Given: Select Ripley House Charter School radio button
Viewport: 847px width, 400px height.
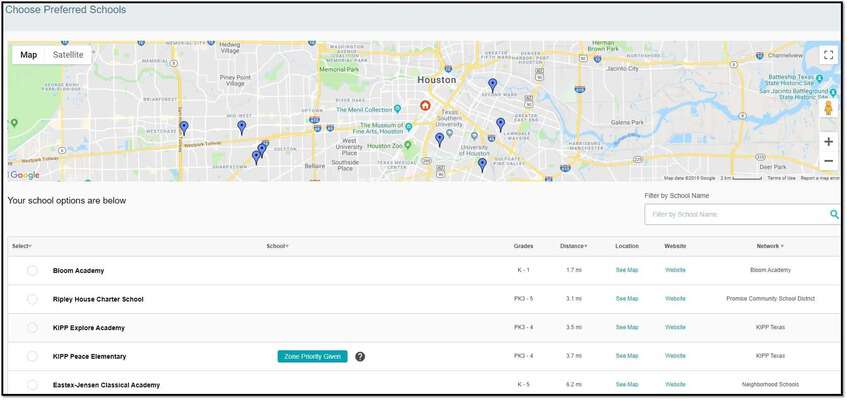Looking at the screenshot, I should click(x=32, y=299).
